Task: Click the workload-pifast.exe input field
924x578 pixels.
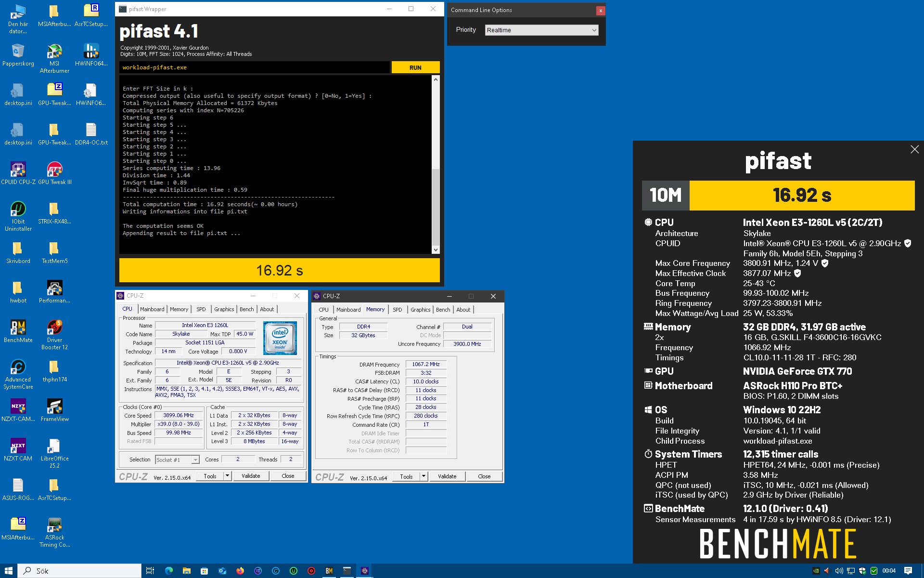Action: point(254,67)
